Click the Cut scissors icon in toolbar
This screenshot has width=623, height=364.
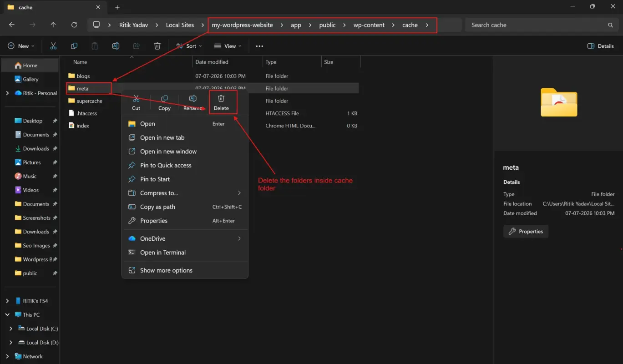[53, 46]
